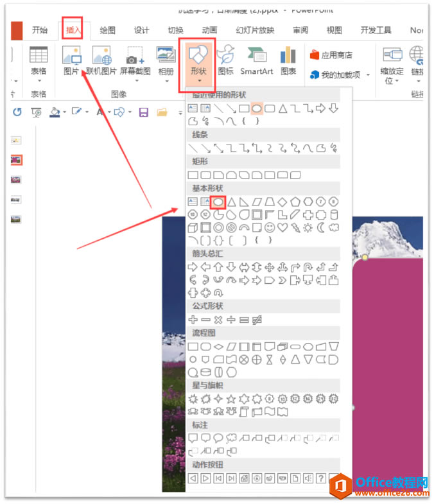Select the oval in recently used shapes
The image size is (434, 504).
click(x=257, y=109)
